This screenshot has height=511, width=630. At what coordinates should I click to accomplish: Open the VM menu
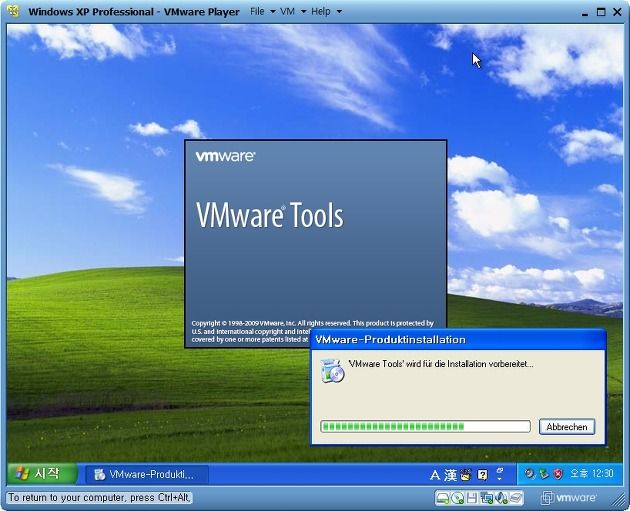click(x=287, y=12)
